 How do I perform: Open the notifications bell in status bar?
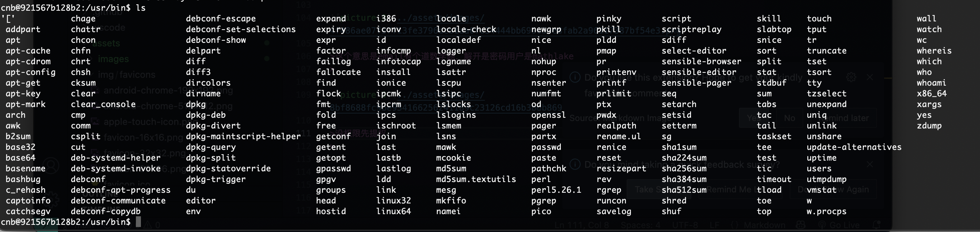[x=877, y=225]
